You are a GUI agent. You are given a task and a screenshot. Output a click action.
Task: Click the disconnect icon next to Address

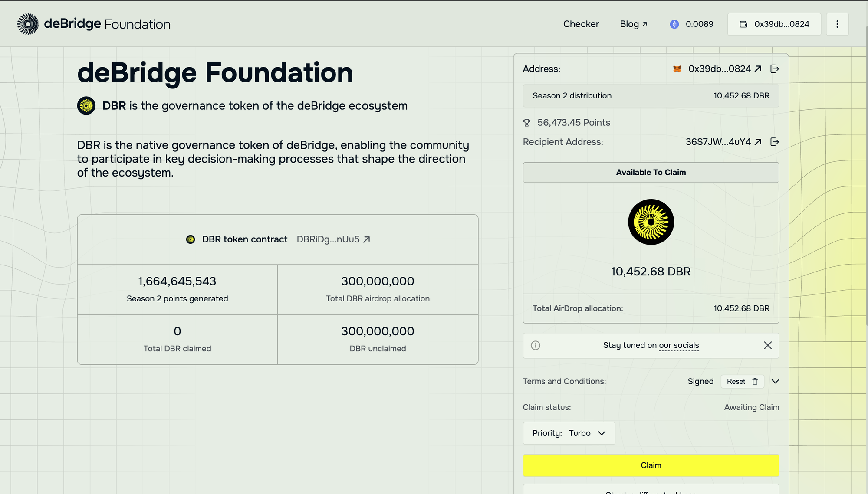(x=775, y=69)
